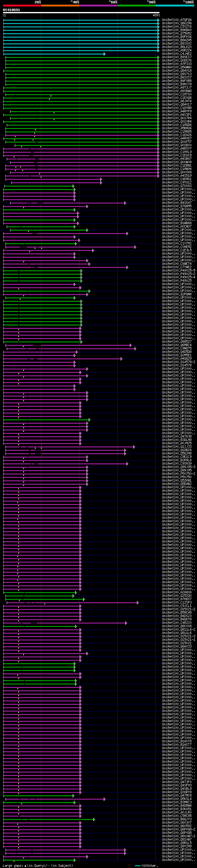The width and height of the screenshot is (197, 868).
Task: Select hit label UniRef100_Q7Q8M5
Action: click(x=177, y=206)
